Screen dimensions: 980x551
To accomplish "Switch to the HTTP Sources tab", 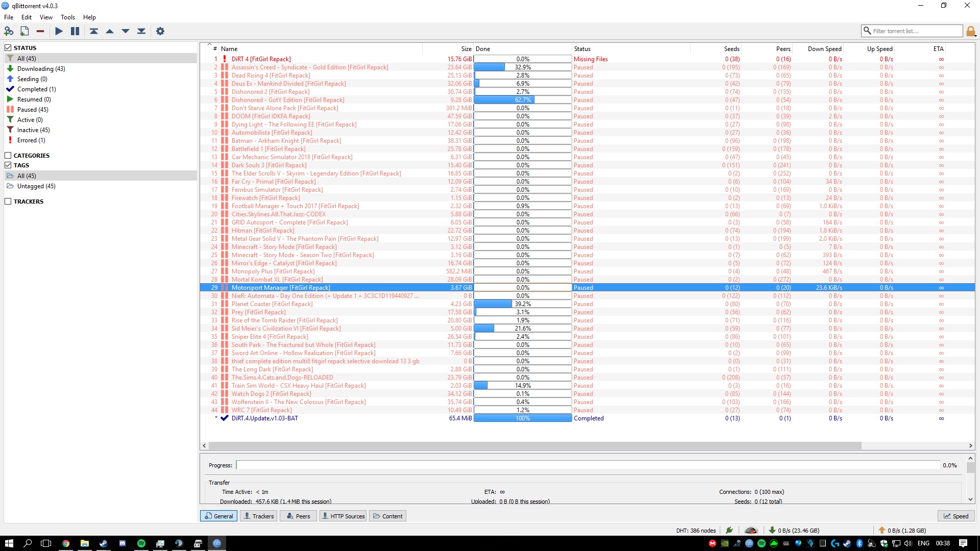I will click(x=343, y=516).
